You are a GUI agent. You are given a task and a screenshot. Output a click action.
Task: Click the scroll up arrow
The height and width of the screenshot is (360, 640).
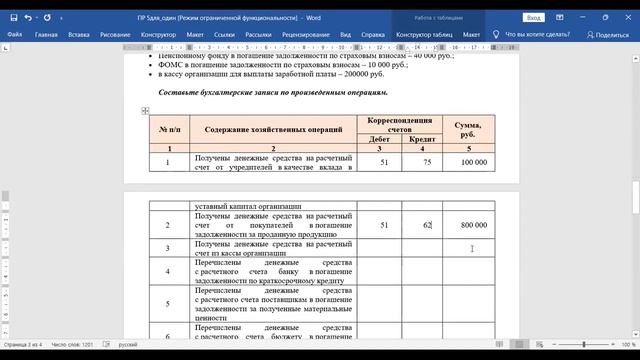point(636,59)
